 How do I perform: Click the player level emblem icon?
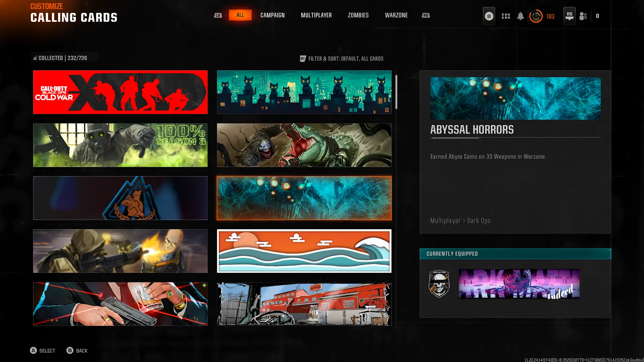point(536,16)
